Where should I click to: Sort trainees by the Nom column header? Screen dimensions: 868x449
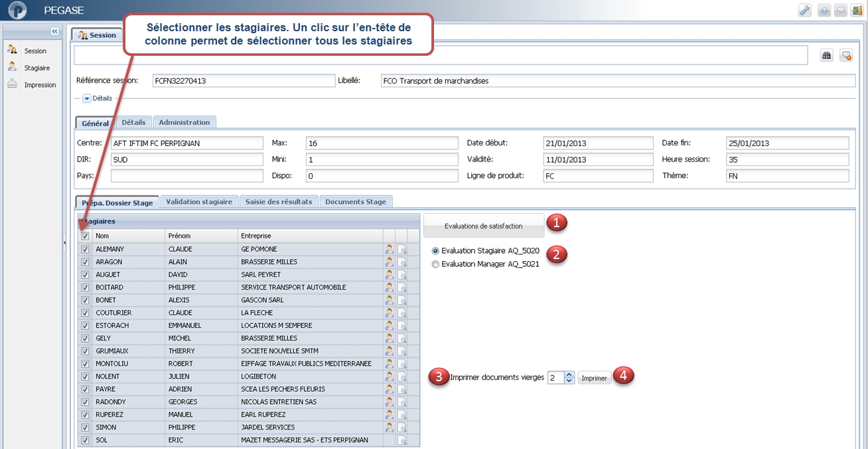click(129, 236)
